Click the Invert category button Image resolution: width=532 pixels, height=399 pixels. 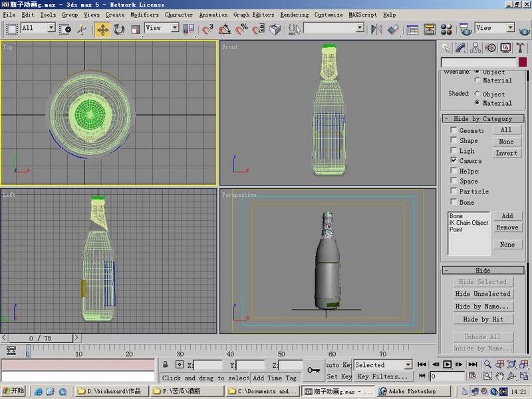[506, 153]
